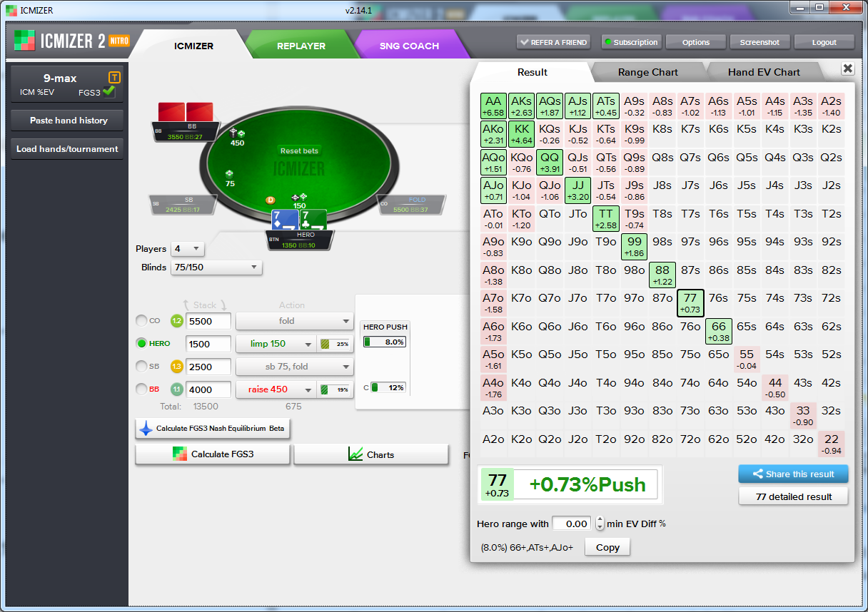Open BB's raise 450 action dropdown
The height and width of the screenshot is (612, 868).
click(276, 389)
